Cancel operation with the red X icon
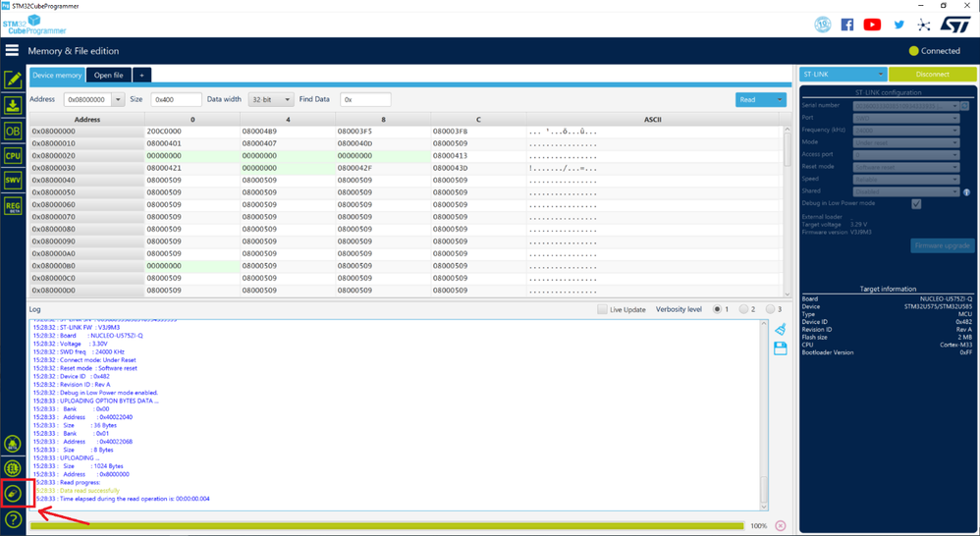This screenshot has height=536, width=980. (x=780, y=526)
